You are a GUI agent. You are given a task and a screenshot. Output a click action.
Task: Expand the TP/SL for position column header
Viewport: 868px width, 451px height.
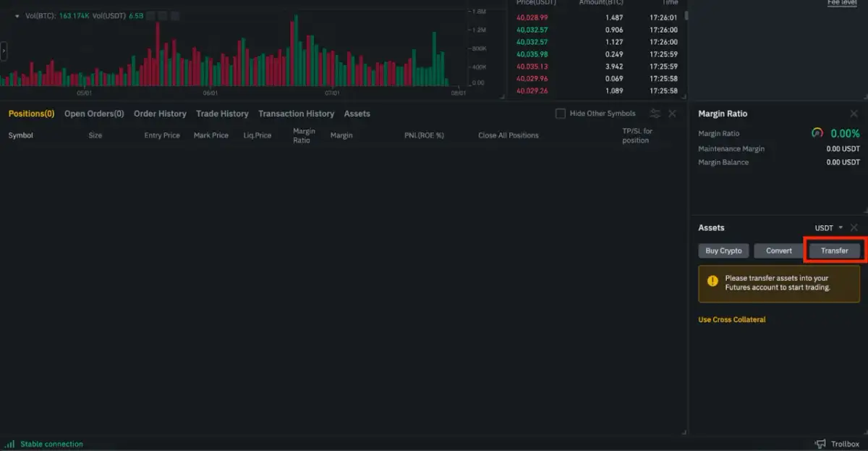click(635, 135)
